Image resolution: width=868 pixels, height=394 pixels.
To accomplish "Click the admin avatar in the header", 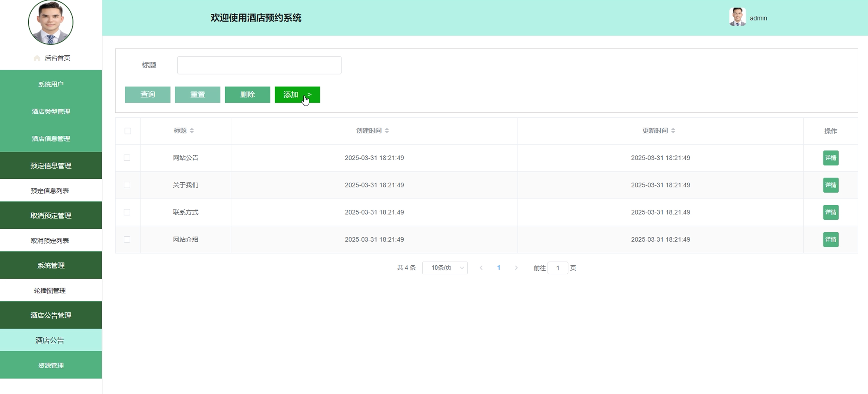I will (737, 17).
